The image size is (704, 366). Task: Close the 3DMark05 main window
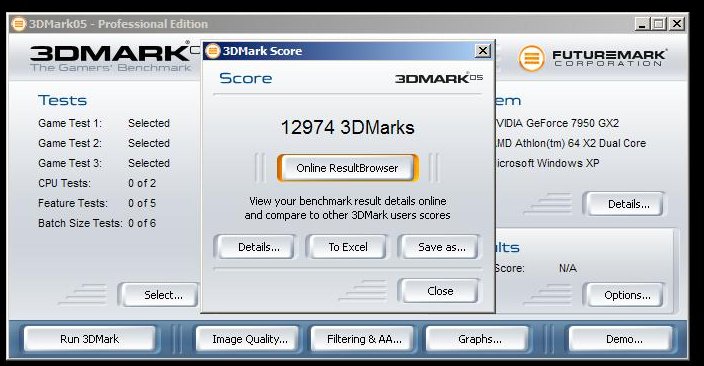coord(677,24)
